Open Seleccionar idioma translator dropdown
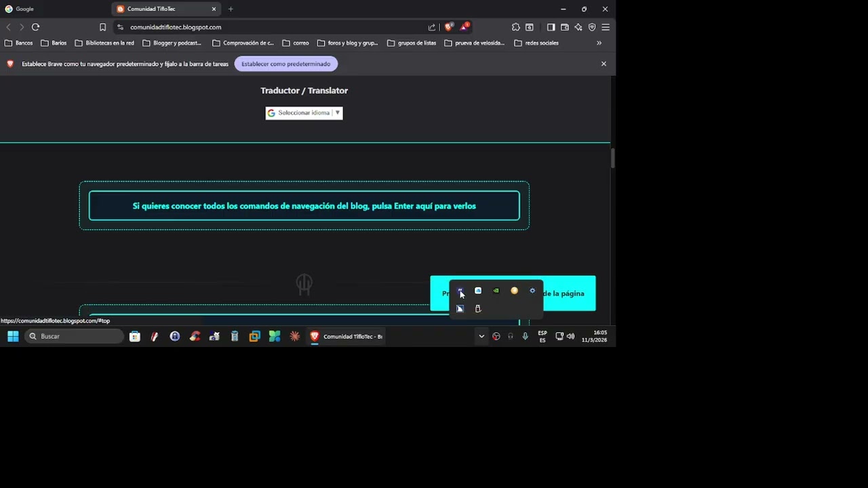The image size is (868, 488). 304,113
